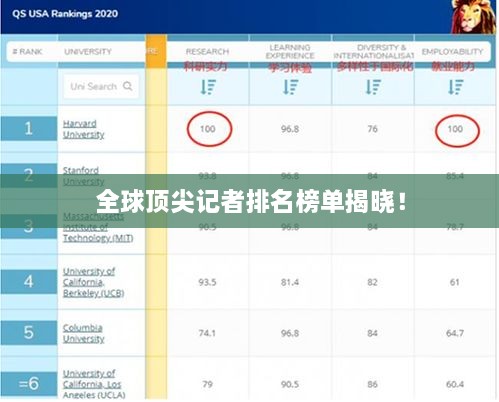Open Stanford University link
499x402 pixels.
[x=83, y=176]
